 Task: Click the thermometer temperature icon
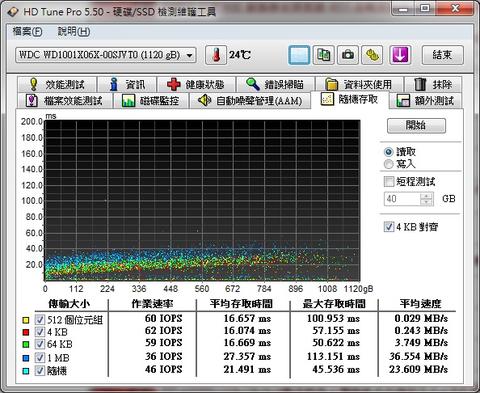pyautogui.click(x=216, y=55)
